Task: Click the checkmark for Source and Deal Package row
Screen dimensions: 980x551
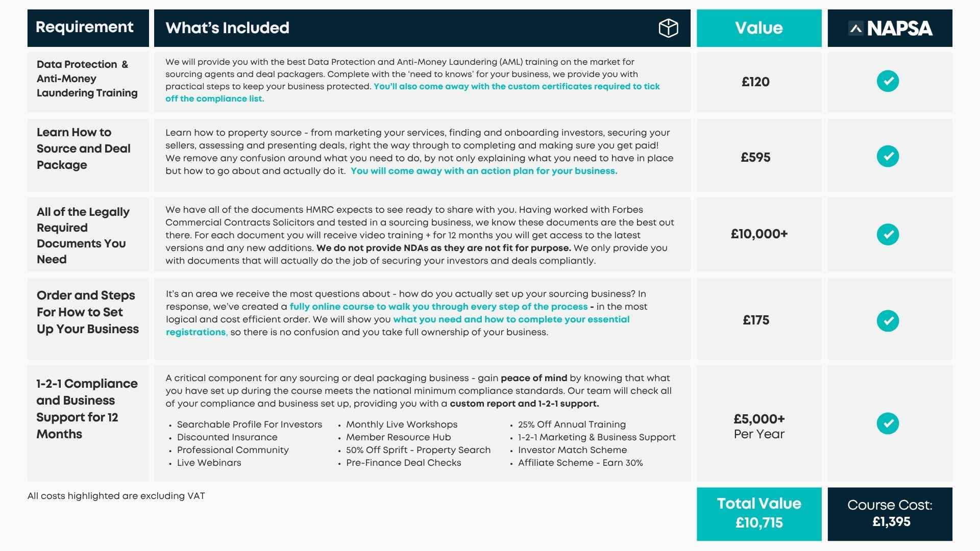Action: [888, 156]
